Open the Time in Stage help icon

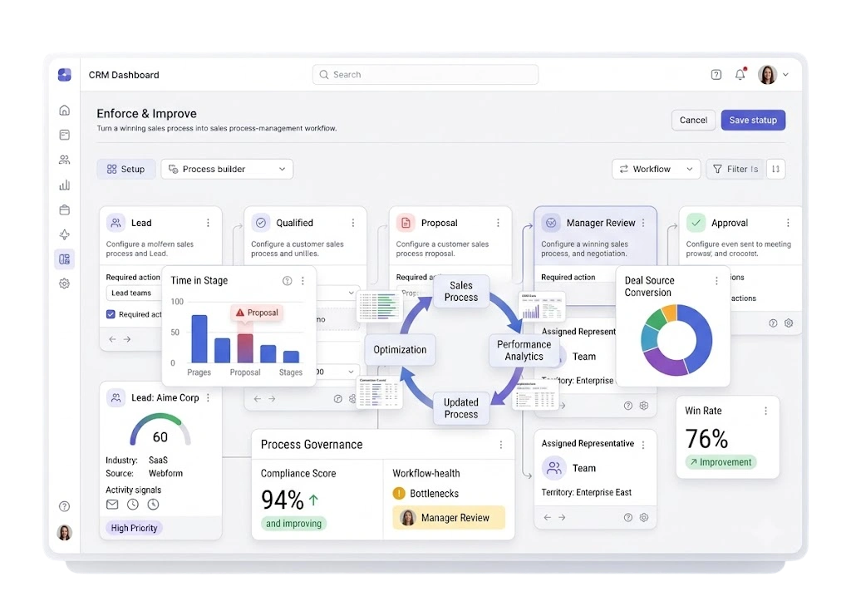[x=287, y=281]
